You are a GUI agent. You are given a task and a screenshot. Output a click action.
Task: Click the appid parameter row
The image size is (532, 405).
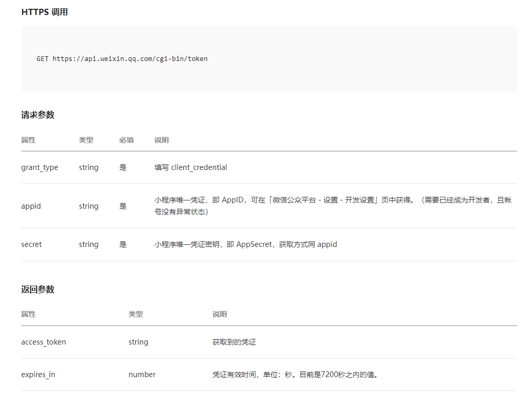[x=31, y=206]
